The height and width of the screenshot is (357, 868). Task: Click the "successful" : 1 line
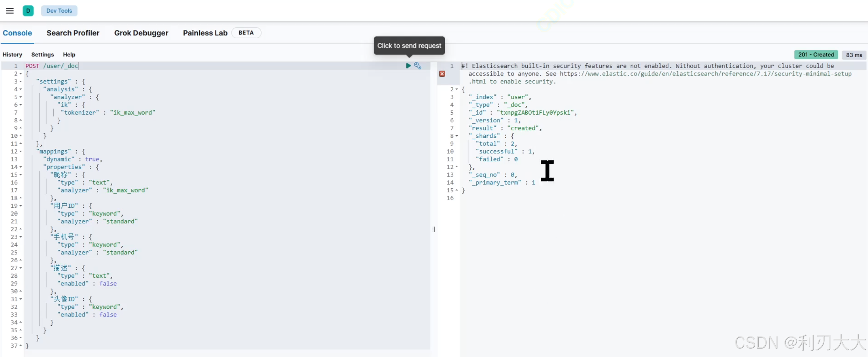505,151
